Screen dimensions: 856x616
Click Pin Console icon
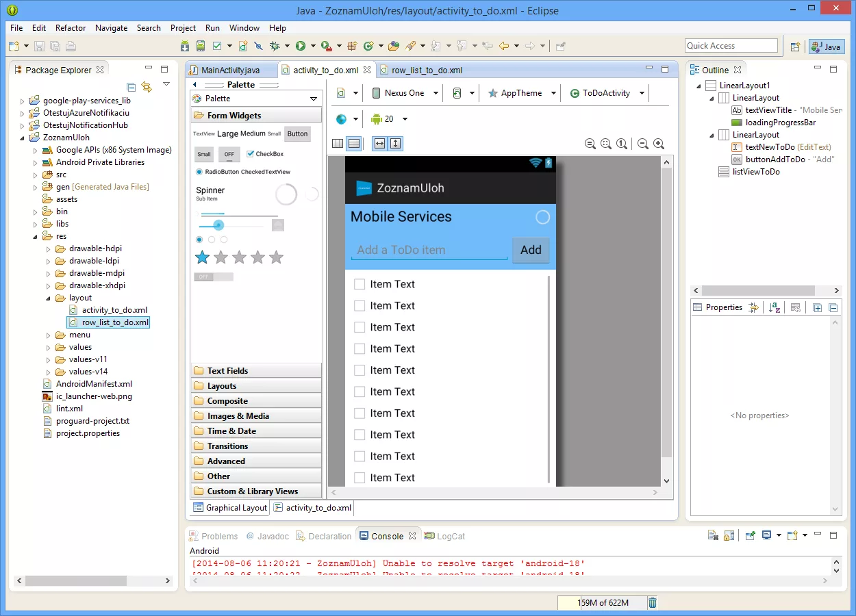[751, 535]
